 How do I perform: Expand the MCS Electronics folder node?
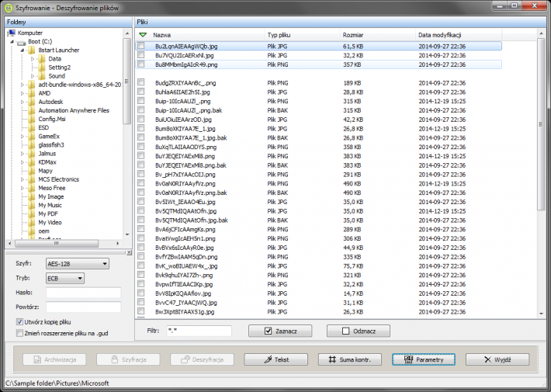coord(23,179)
